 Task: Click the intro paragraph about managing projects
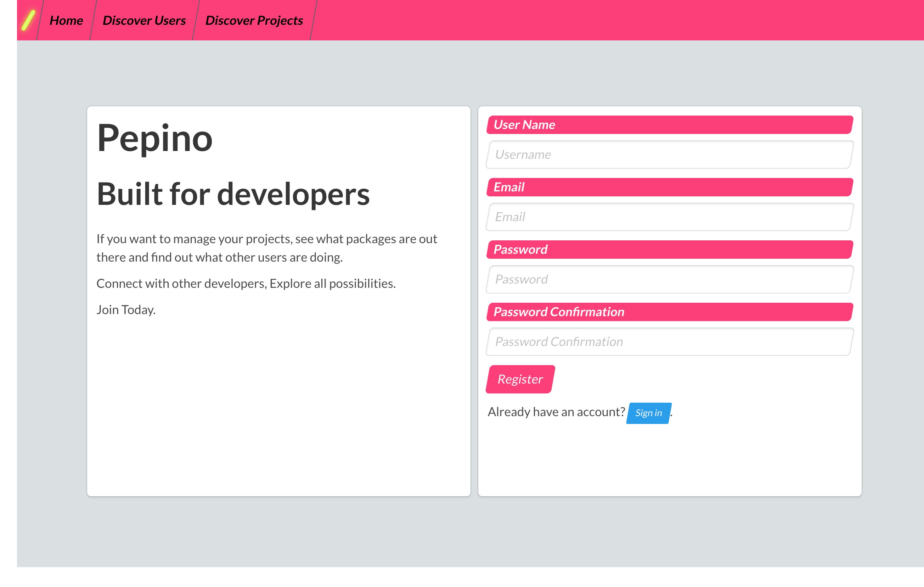pos(267,248)
